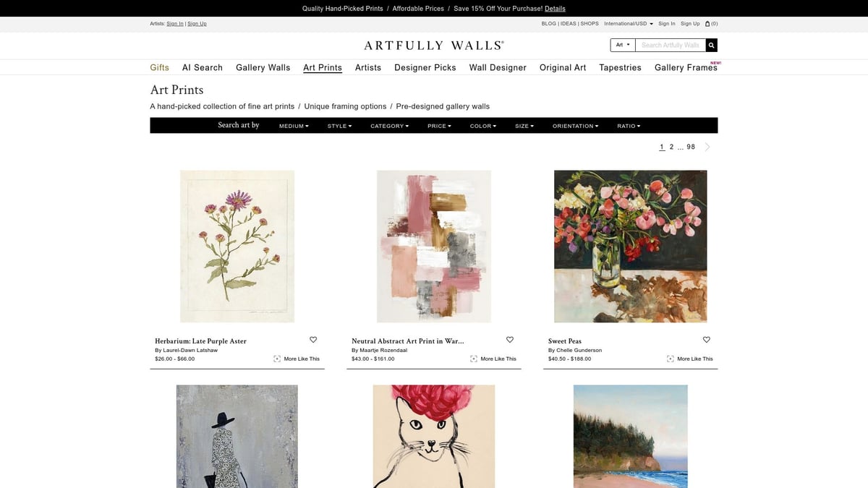Expand the MEDIUM filter dropdown
This screenshot has height=488, width=868.
pyautogui.click(x=294, y=126)
